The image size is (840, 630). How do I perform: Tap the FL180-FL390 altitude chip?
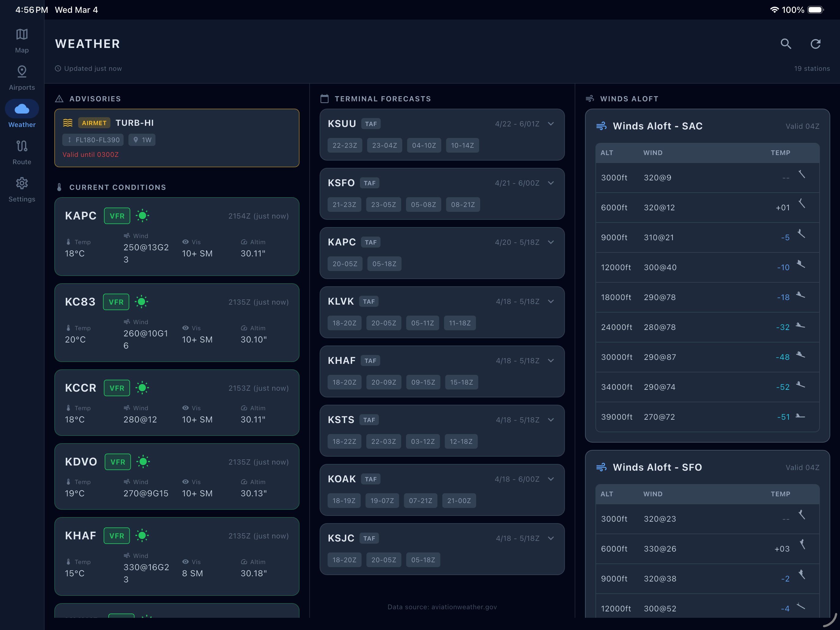(x=93, y=140)
